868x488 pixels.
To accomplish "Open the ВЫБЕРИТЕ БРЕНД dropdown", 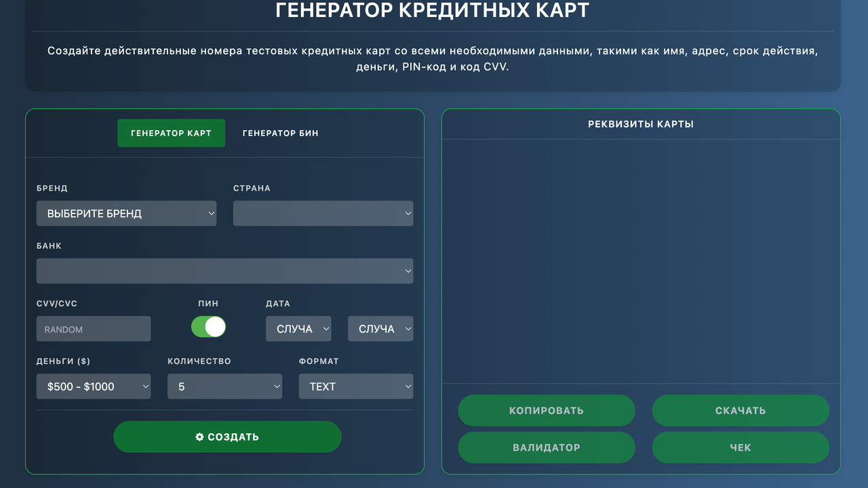I will coord(126,213).
